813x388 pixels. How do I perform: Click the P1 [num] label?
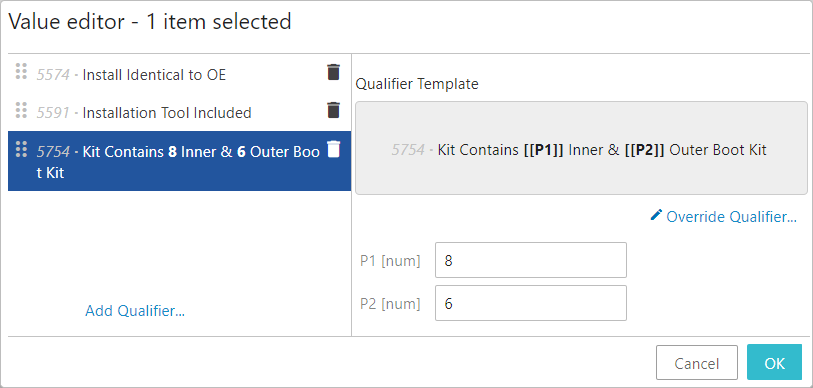pos(390,261)
